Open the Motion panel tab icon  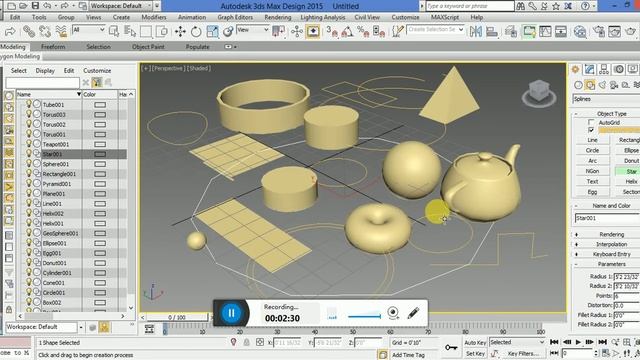click(619, 69)
